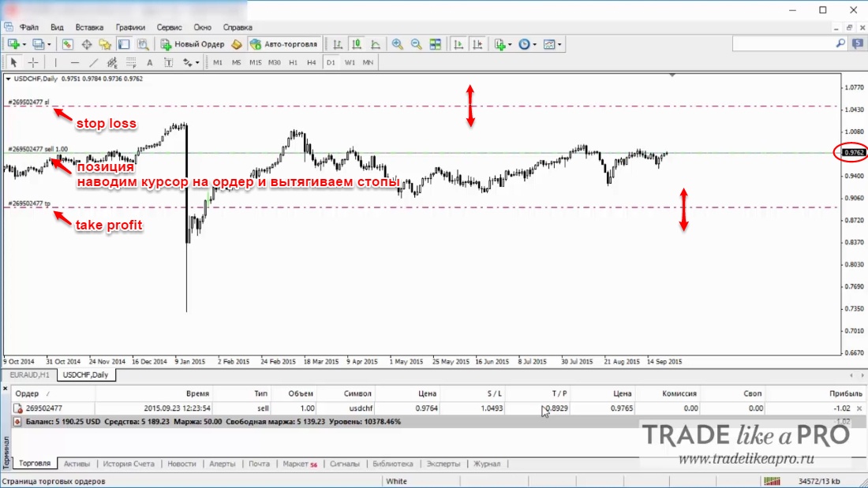The width and height of the screenshot is (868, 488).
Task: Open the Market Watch panel icon
Action: click(x=68, y=44)
